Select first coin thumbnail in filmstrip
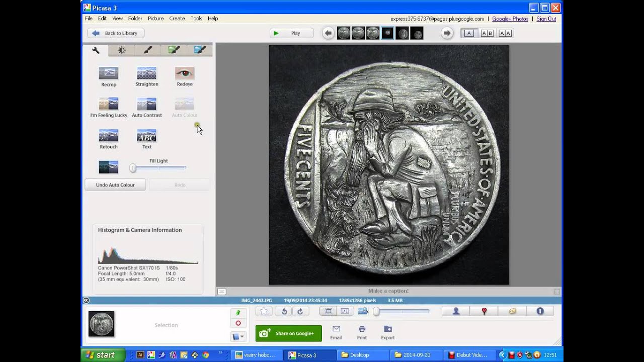Viewport: 644px width, 362px height. point(343,33)
